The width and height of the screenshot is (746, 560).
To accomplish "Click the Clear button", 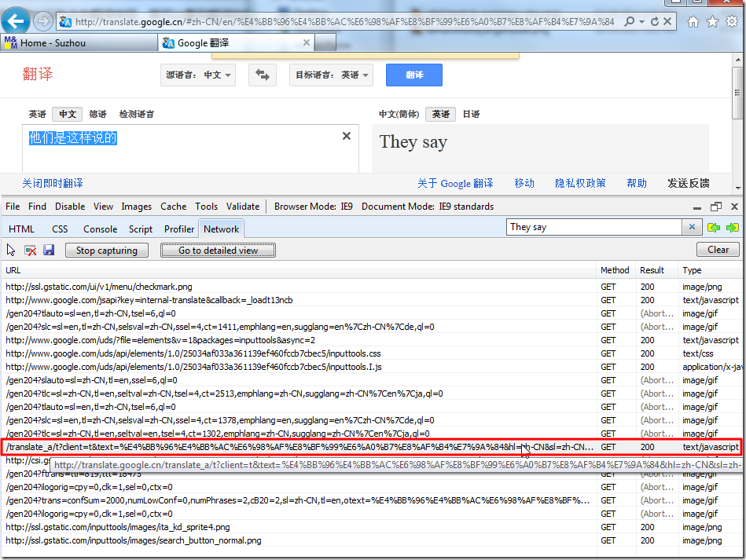I will point(718,250).
